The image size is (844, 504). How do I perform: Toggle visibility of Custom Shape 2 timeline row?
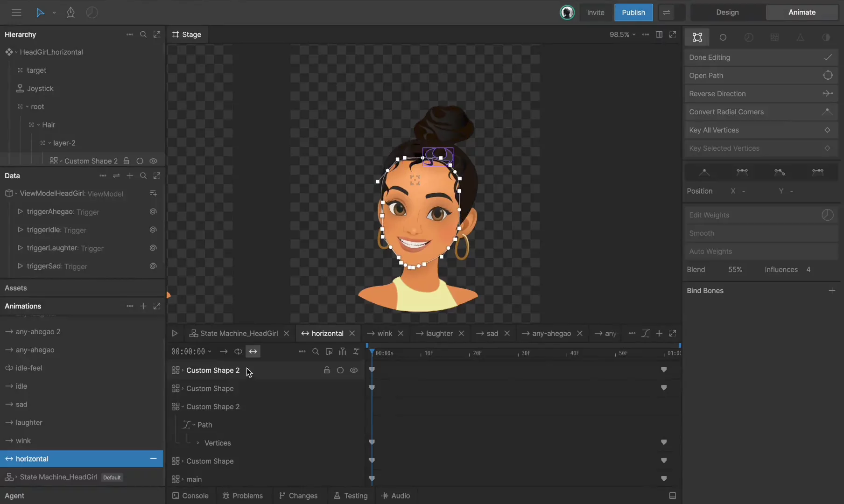pyautogui.click(x=354, y=370)
